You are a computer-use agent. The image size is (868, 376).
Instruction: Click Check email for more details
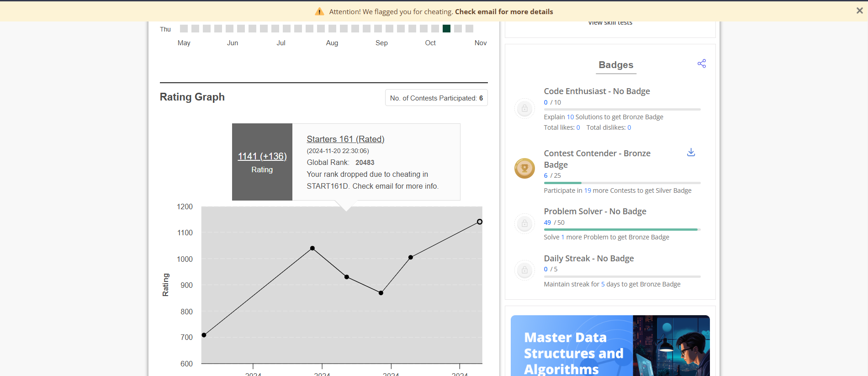504,11
